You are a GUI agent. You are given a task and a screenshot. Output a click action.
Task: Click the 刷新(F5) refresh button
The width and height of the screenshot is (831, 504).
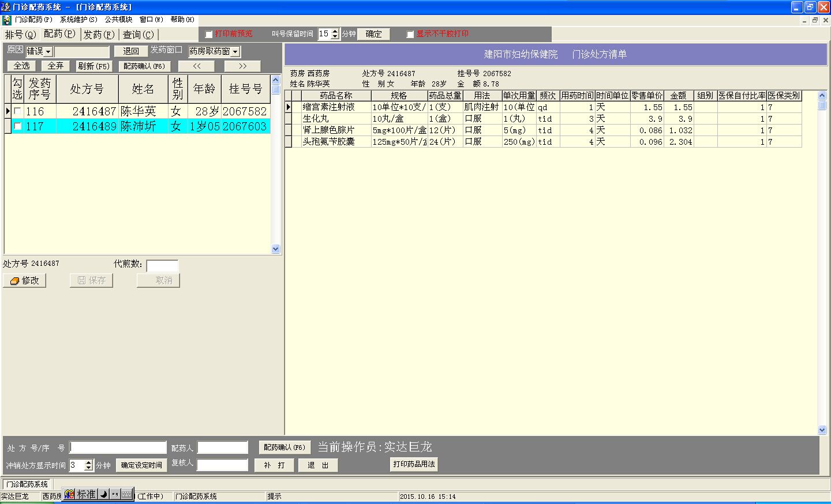click(93, 66)
